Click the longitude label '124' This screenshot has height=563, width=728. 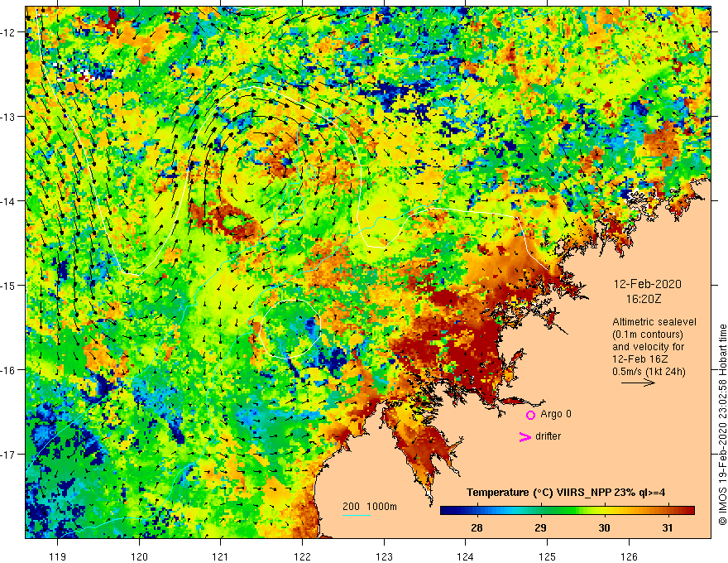coord(465,556)
